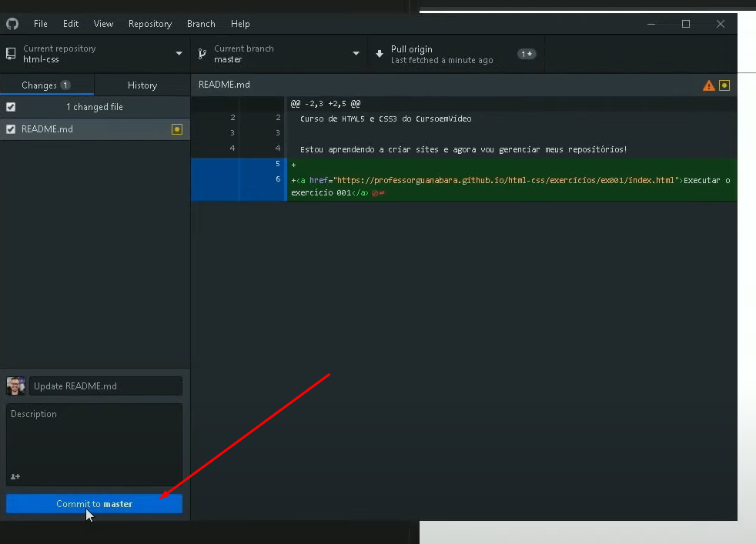Click the Description text area
This screenshot has width=756, height=544.
94,444
